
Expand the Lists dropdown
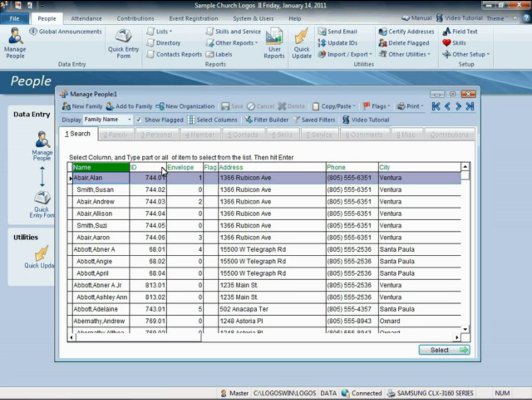pos(159,32)
